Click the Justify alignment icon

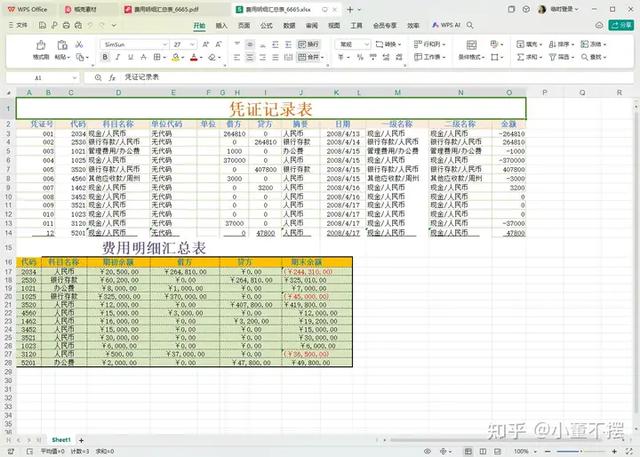pos(276,58)
